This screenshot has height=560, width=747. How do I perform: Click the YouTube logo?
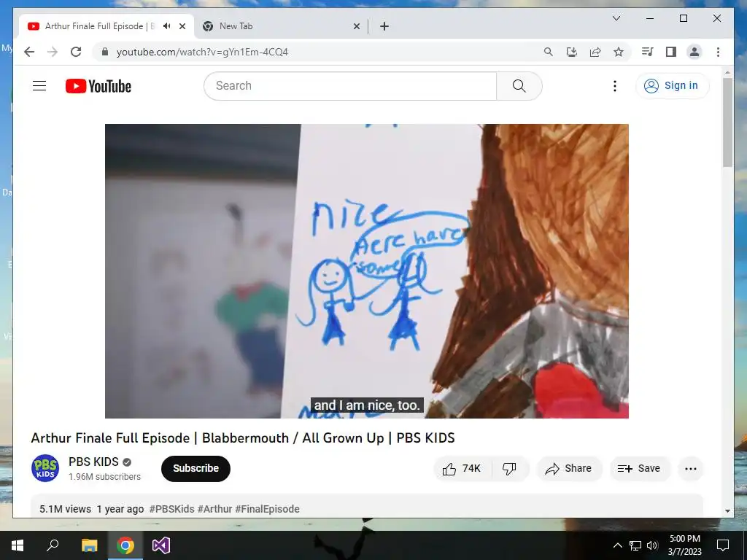pyautogui.click(x=98, y=86)
